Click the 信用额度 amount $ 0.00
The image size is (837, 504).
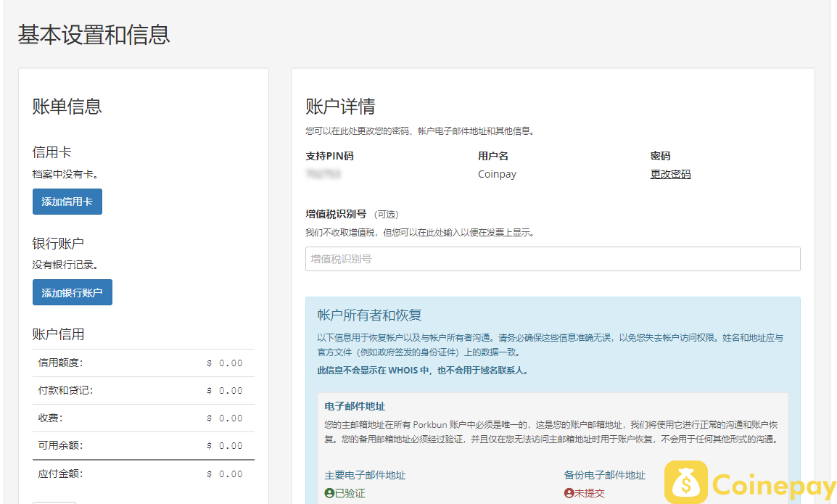(x=225, y=363)
